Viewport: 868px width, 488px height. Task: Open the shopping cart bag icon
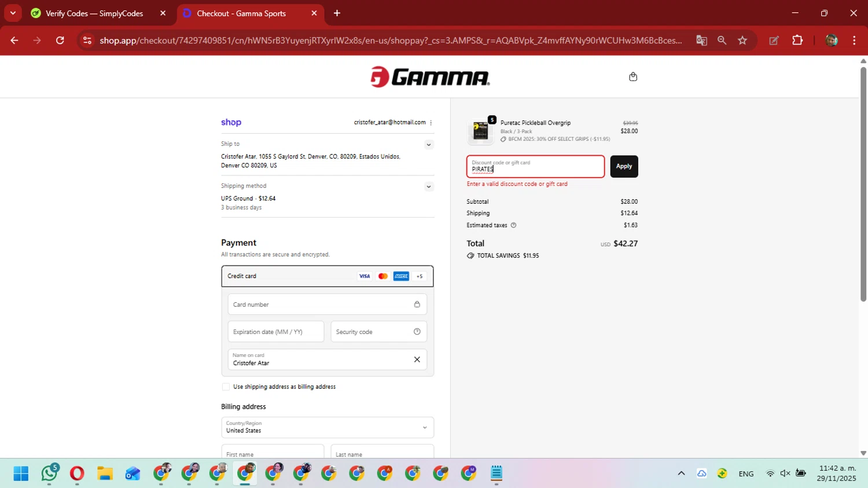(633, 76)
